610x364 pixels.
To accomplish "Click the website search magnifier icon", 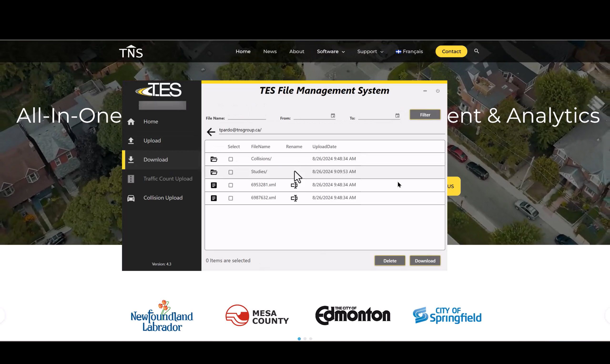I will 476,51.
